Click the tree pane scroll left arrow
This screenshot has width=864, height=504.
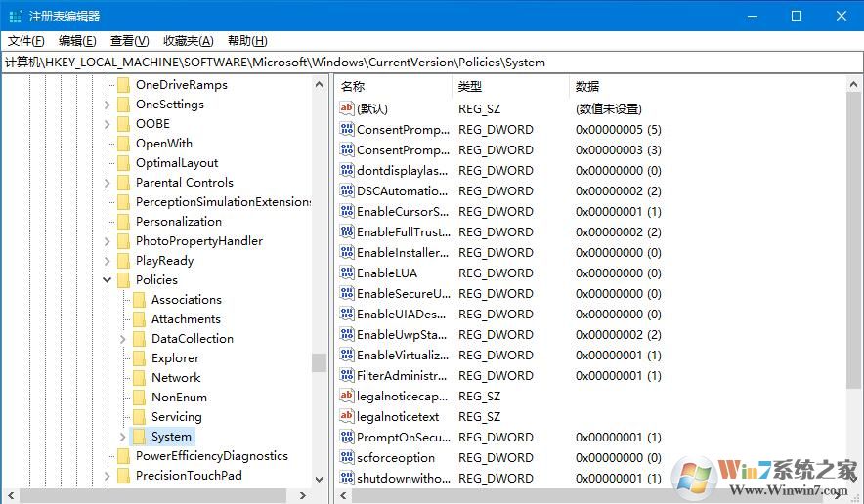[x=11, y=495]
